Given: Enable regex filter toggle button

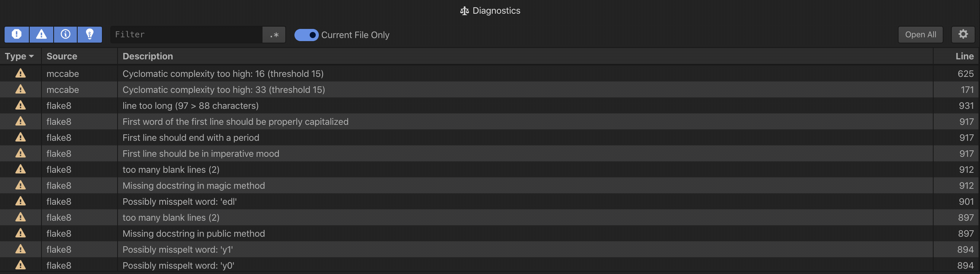Looking at the screenshot, I should (x=274, y=35).
